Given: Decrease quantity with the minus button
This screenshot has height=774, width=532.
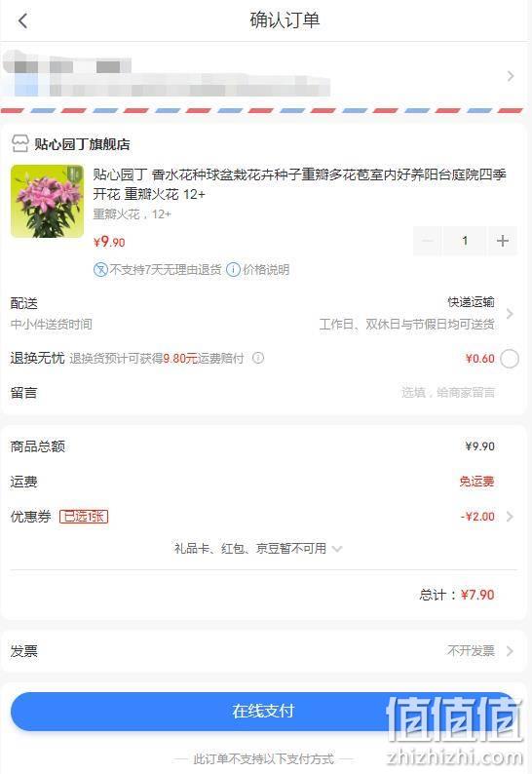Looking at the screenshot, I should click(x=428, y=241).
